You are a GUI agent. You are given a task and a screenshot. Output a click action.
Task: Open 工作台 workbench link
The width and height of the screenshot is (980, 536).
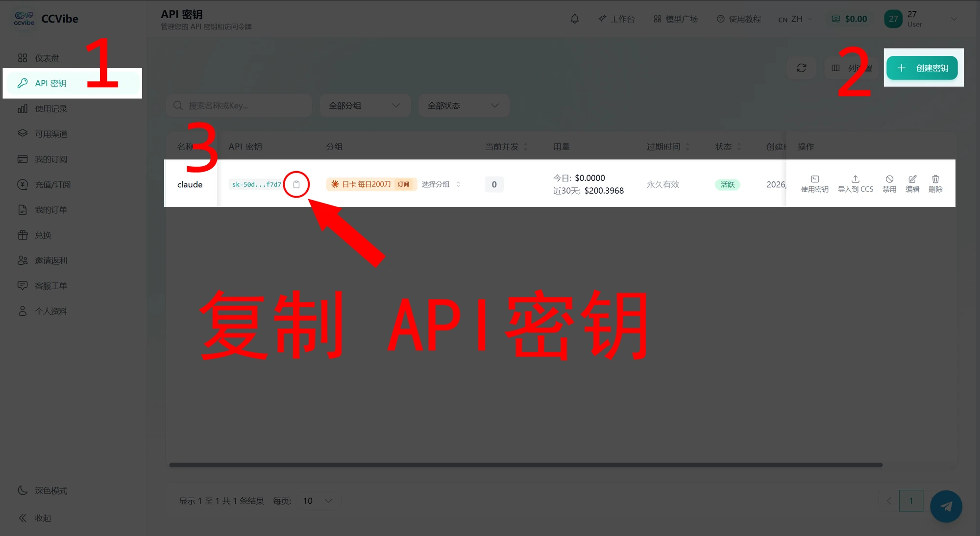[x=616, y=19]
